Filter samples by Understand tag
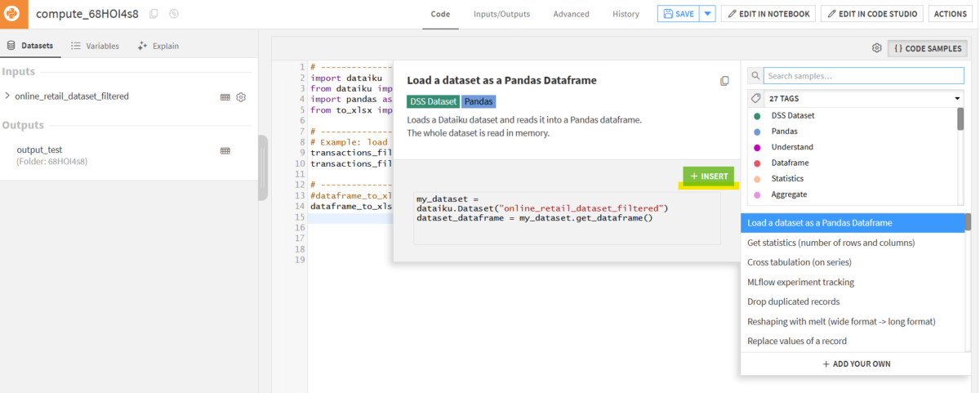This screenshot has width=980, height=393. pyautogui.click(x=792, y=147)
